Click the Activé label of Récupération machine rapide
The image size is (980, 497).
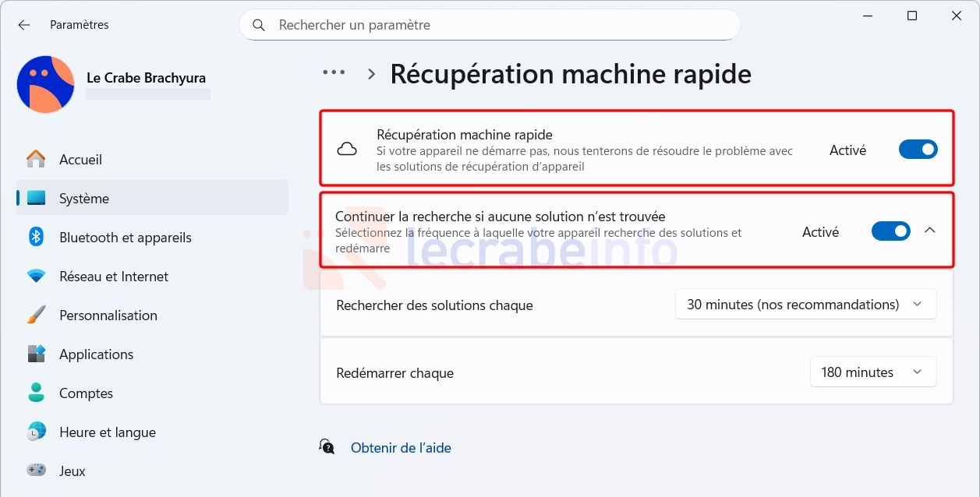(847, 150)
